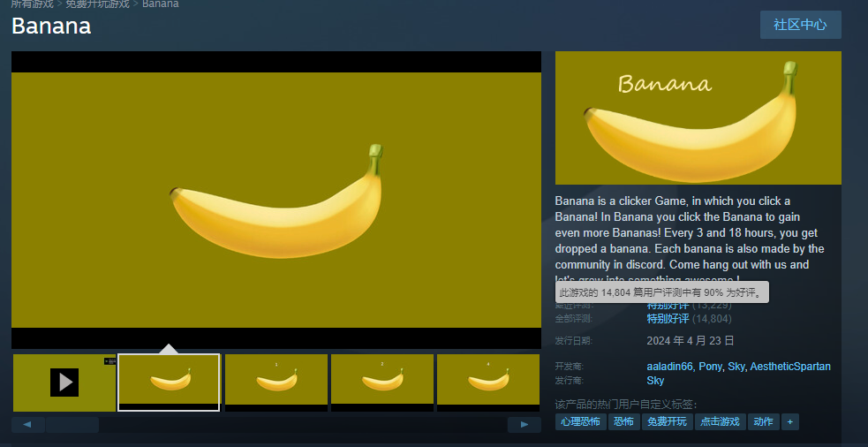Go to 所有游戏 in the breadcrumb
This screenshot has width=868, height=447.
(x=32, y=4)
